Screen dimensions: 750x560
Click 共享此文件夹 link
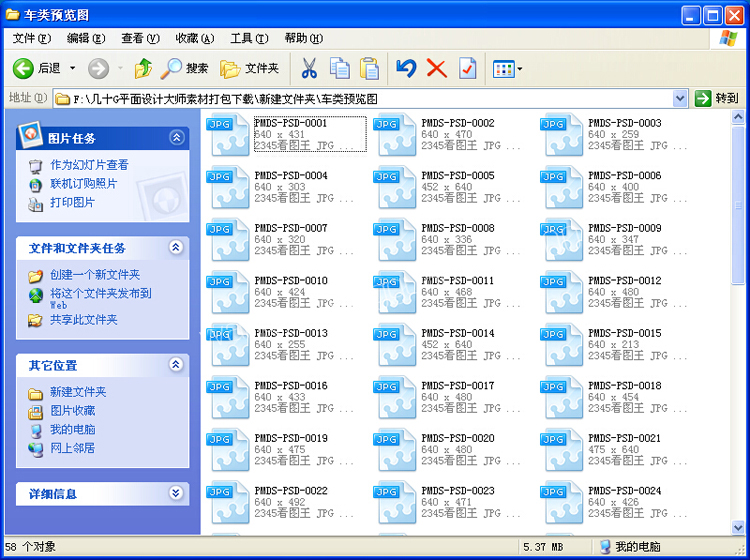coord(83,319)
